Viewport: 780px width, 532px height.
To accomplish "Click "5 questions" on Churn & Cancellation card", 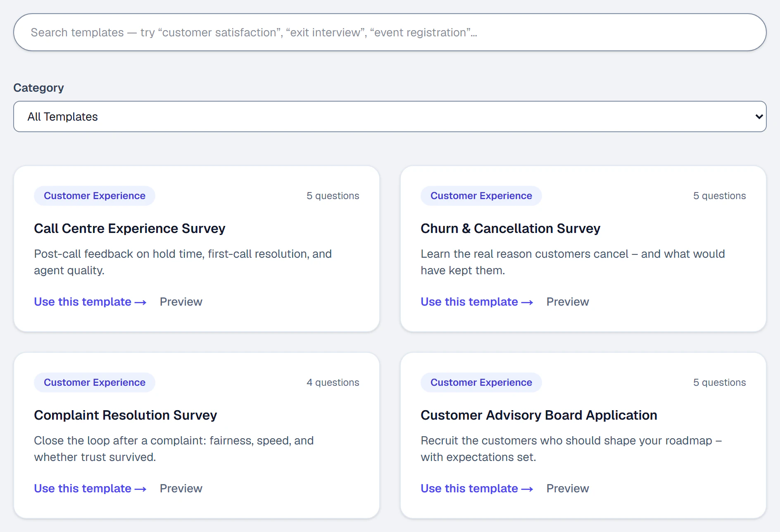I will point(720,196).
